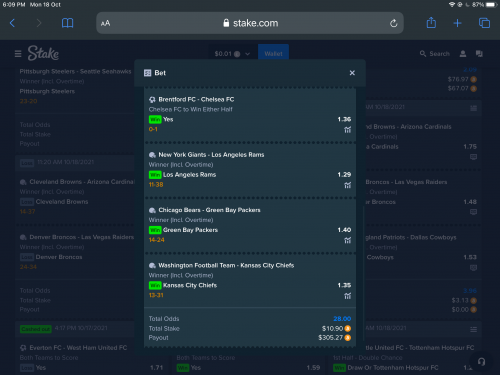Close the Bet dialog
Screen dimensions: 500x375
click(352, 73)
